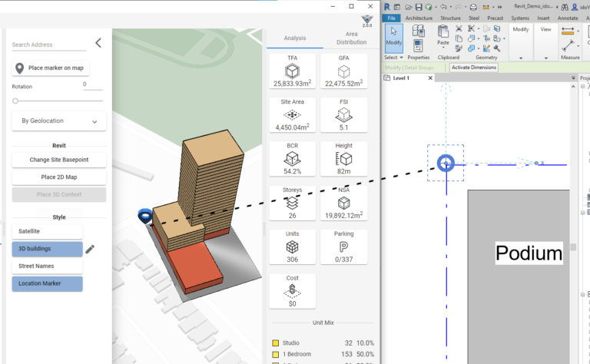
Task: Match Type Properties paintbrush icon
Action: 459,48
